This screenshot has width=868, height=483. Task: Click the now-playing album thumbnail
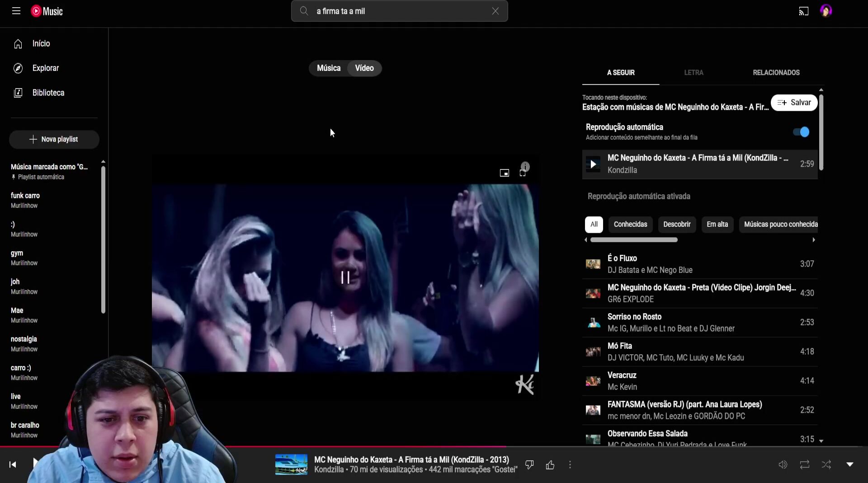(291, 464)
